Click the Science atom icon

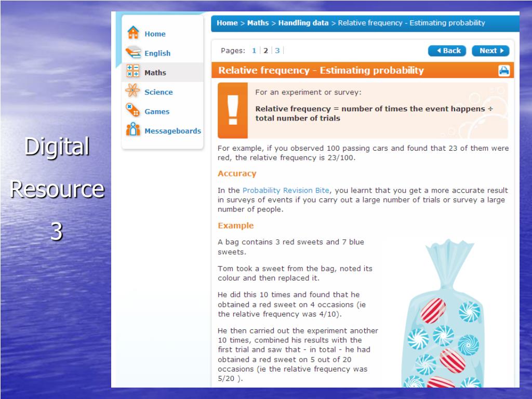point(132,90)
